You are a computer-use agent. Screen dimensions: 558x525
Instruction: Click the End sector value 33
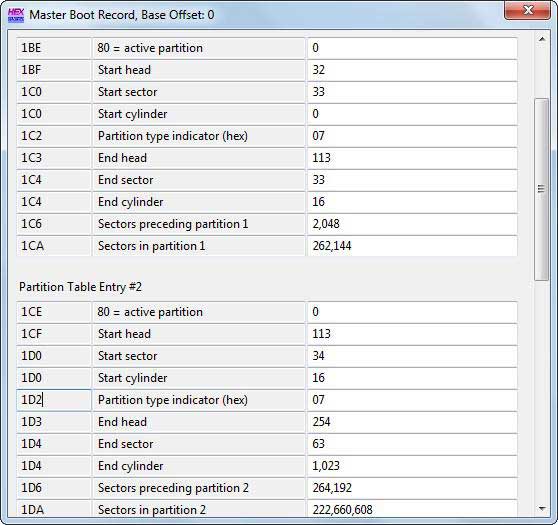[x=412, y=180]
